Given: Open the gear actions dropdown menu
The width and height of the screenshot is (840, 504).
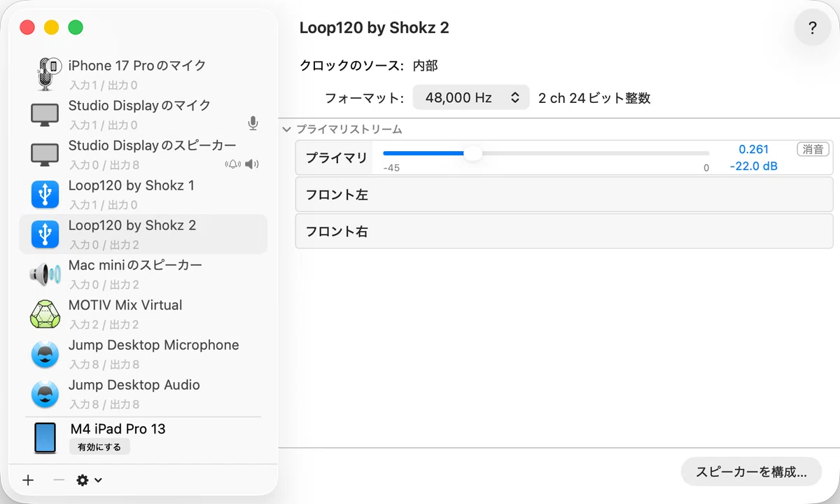Looking at the screenshot, I should [89, 480].
